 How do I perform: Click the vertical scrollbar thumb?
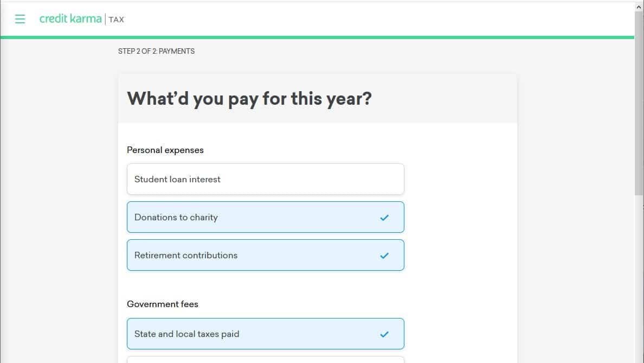pyautogui.click(x=639, y=103)
